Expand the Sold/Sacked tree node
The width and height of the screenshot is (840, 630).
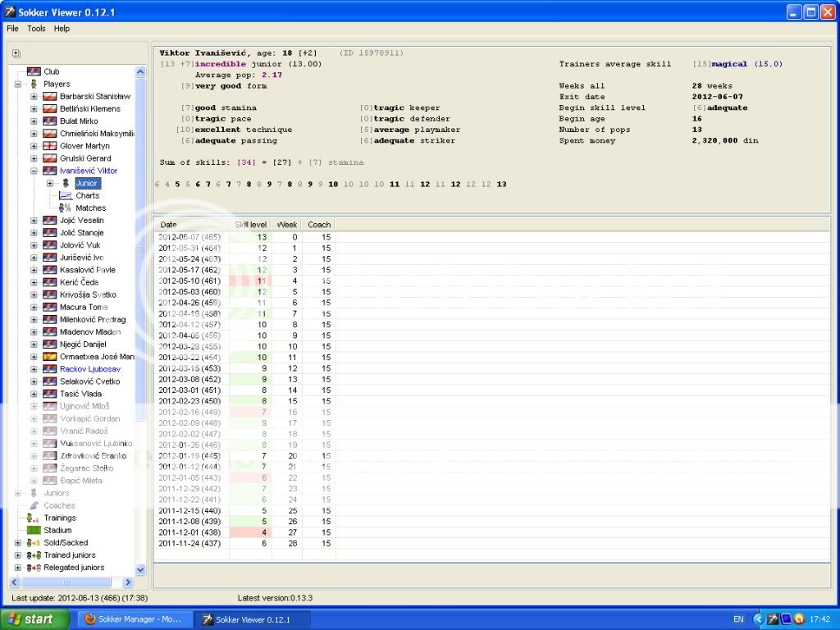pos(18,543)
